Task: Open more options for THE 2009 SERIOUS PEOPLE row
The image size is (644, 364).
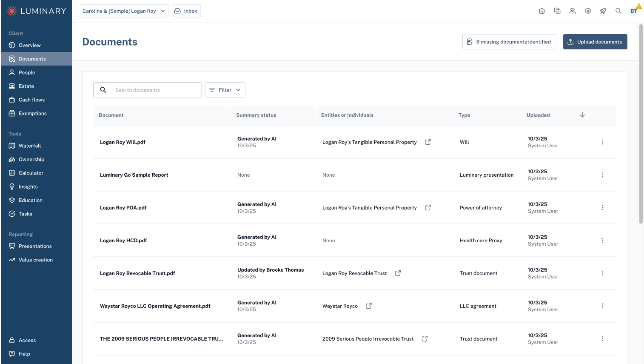Action: click(603, 339)
